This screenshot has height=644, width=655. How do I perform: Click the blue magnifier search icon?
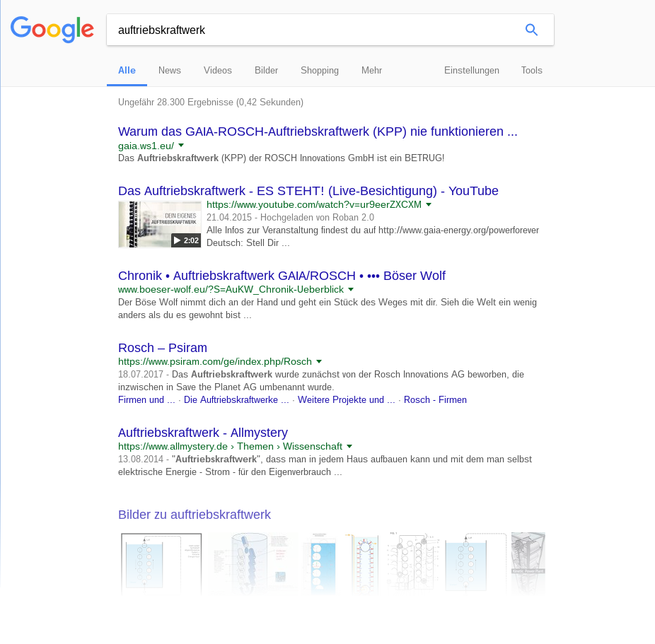531,30
